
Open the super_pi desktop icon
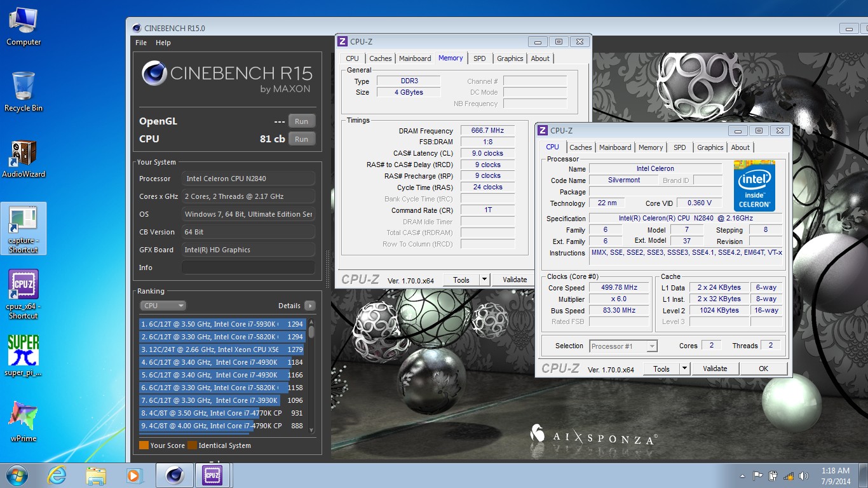click(24, 356)
